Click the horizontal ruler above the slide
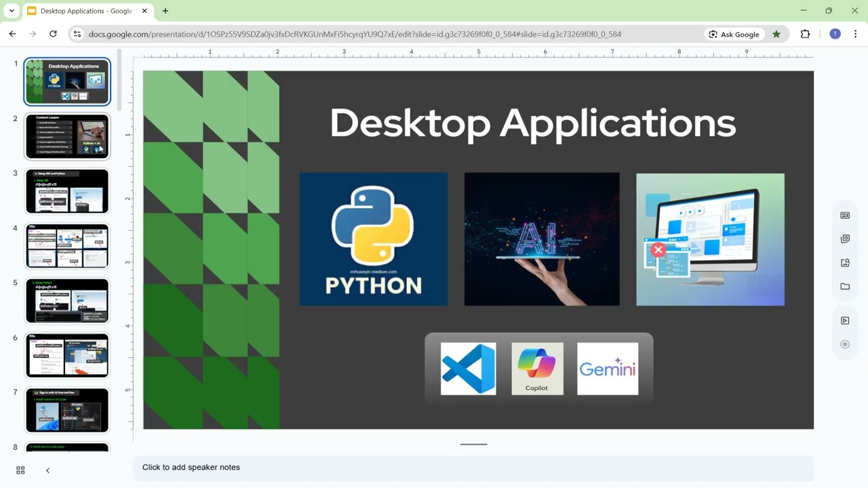This screenshot has width=868, height=488. point(478,52)
